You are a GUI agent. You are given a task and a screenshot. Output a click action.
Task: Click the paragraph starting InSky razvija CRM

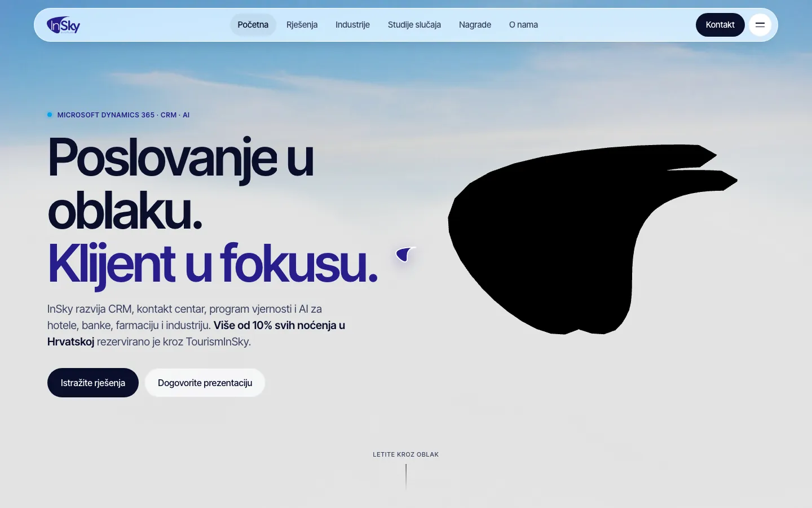point(196,325)
